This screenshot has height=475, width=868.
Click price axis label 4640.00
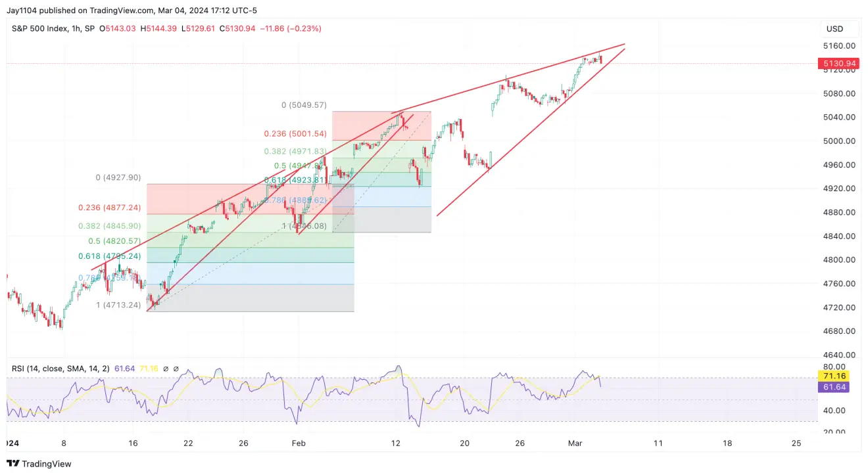click(839, 355)
